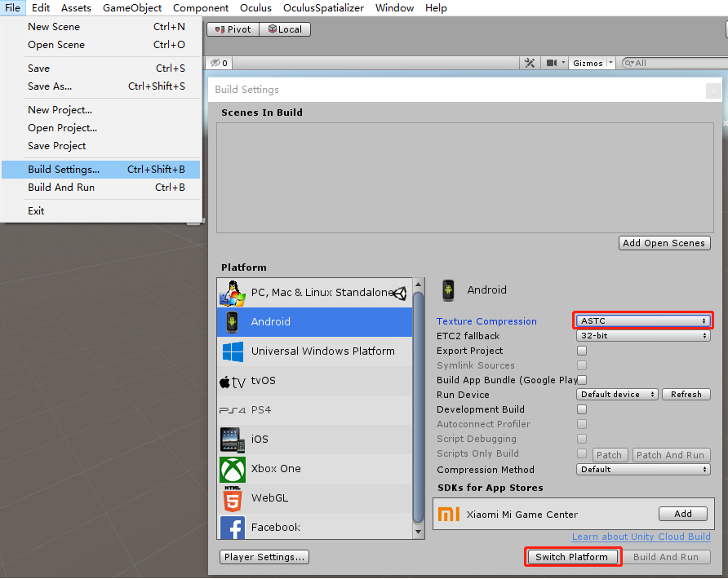Open the ETC2 fallback 32-bit dropdown
Screen dimensions: 728x579
click(643, 336)
